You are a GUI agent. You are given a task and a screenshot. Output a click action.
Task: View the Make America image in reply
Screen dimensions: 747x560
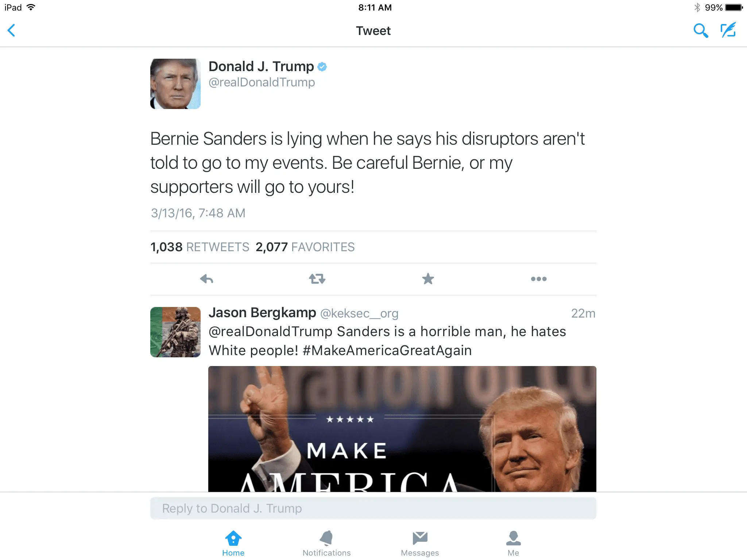[x=402, y=429]
